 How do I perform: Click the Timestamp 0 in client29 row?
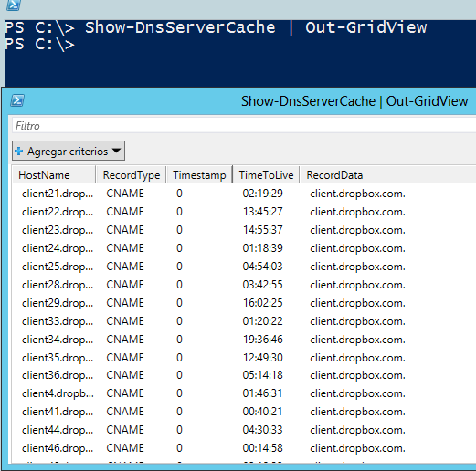click(x=179, y=303)
